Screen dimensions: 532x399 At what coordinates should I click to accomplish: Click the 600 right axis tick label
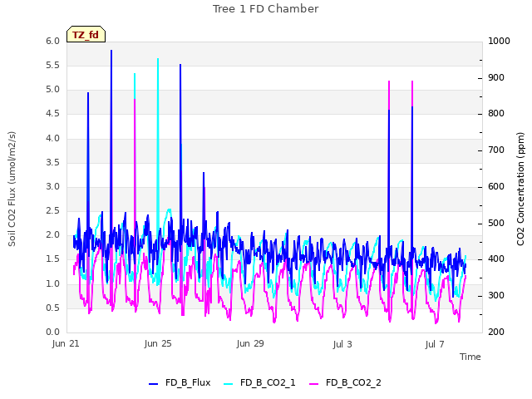click(x=496, y=186)
